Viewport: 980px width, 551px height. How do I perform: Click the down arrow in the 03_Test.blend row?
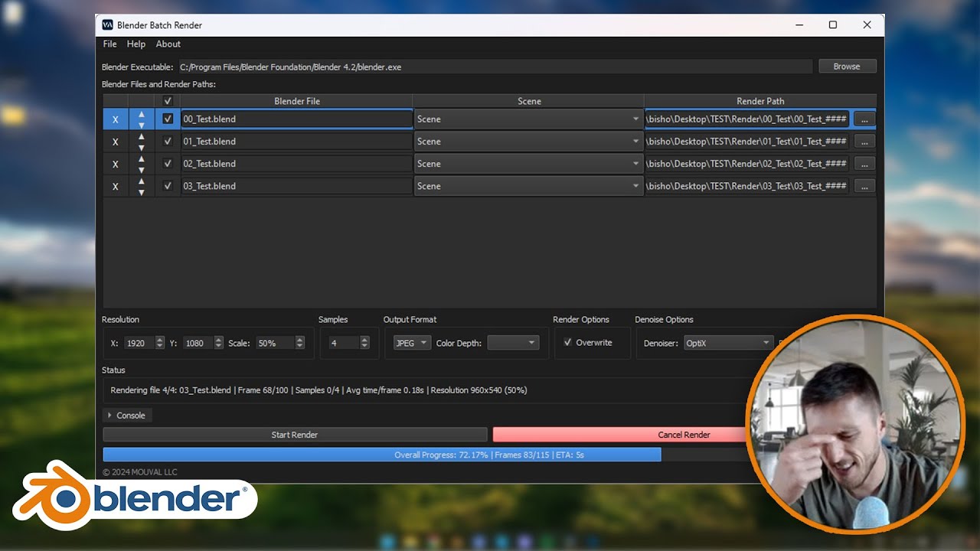click(x=142, y=191)
